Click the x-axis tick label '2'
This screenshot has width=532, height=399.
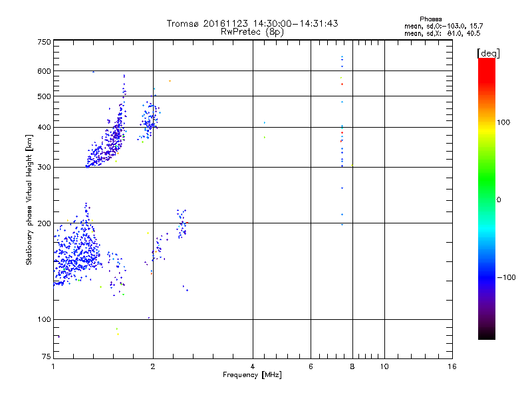(x=153, y=366)
